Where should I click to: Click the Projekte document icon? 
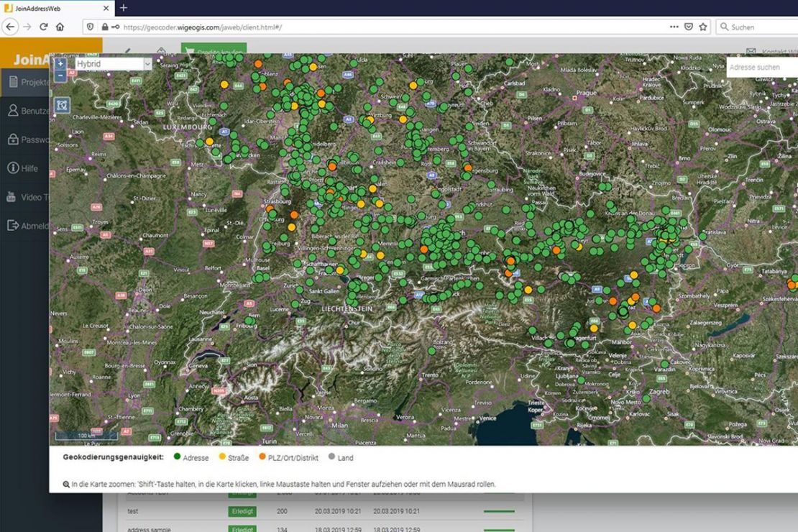pyautogui.click(x=13, y=81)
